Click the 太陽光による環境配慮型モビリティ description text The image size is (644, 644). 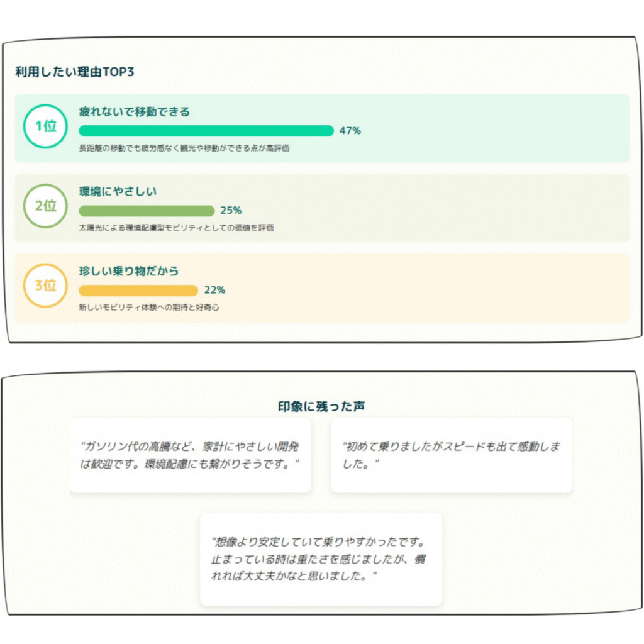point(176,228)
